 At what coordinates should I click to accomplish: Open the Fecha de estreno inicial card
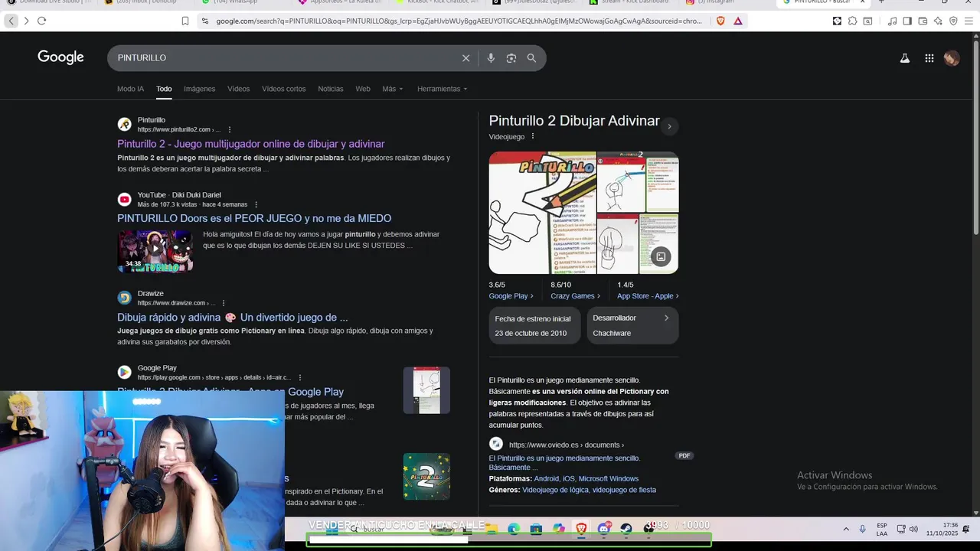pyautogui.click(x=534, y=325)
